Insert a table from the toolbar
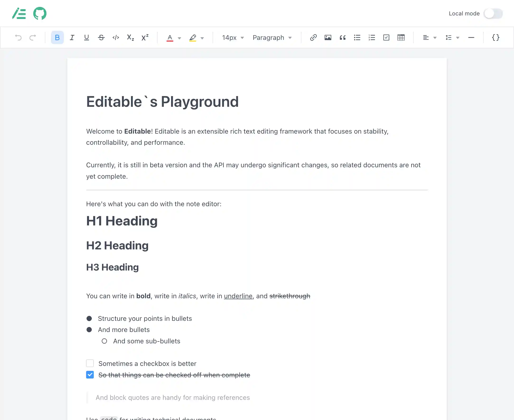Image resolution: width=514 pixels, height=420 pixels. 401,37
